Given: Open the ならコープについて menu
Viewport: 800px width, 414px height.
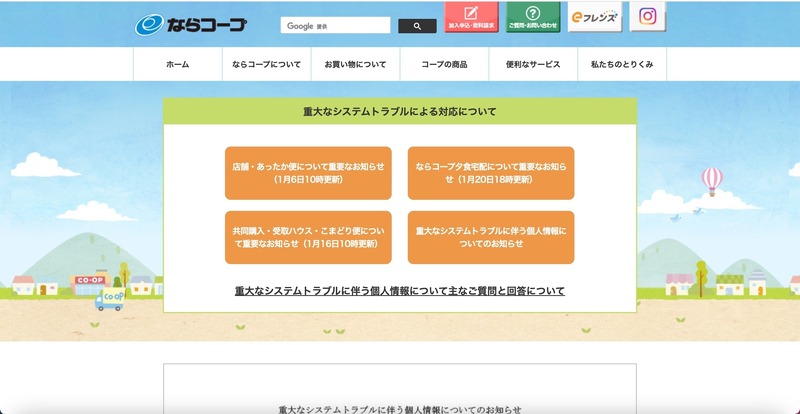Looking at the screenshot, I should click(266, 64).
